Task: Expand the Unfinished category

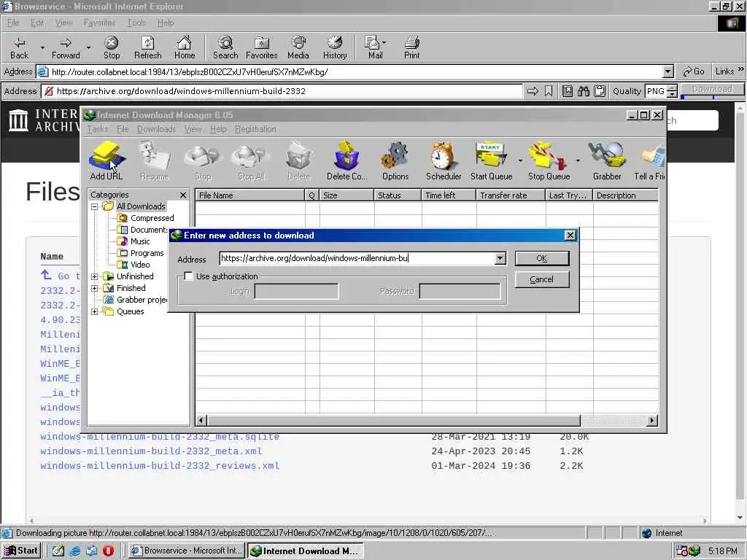Action: tap(94, 276)
